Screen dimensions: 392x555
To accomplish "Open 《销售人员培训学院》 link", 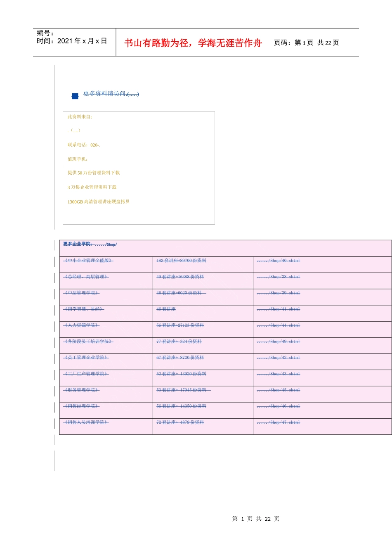I will [86, 422].
